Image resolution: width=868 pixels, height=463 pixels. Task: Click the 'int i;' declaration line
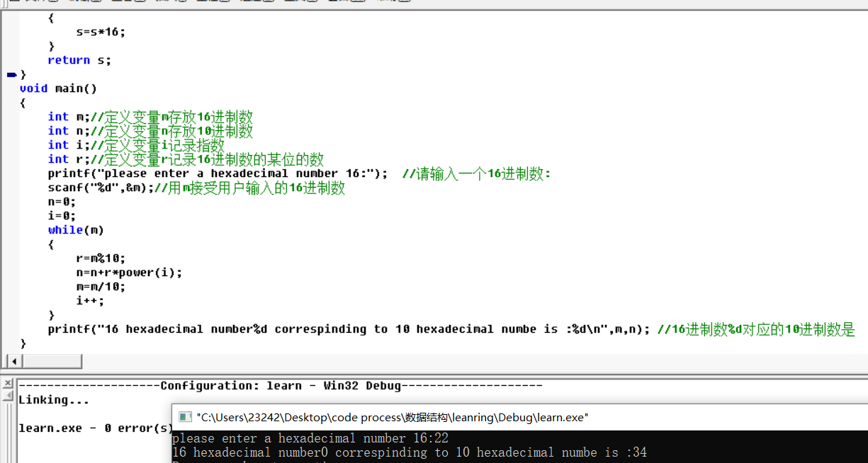point(136,145)
